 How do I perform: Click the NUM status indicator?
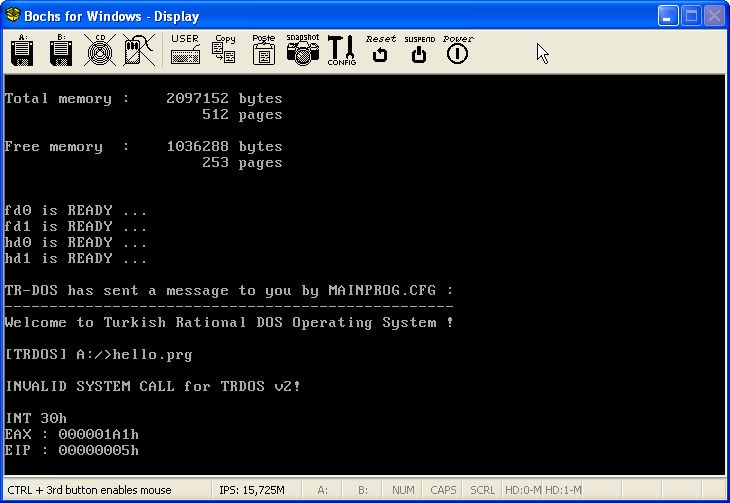click(x=403, y=490)
